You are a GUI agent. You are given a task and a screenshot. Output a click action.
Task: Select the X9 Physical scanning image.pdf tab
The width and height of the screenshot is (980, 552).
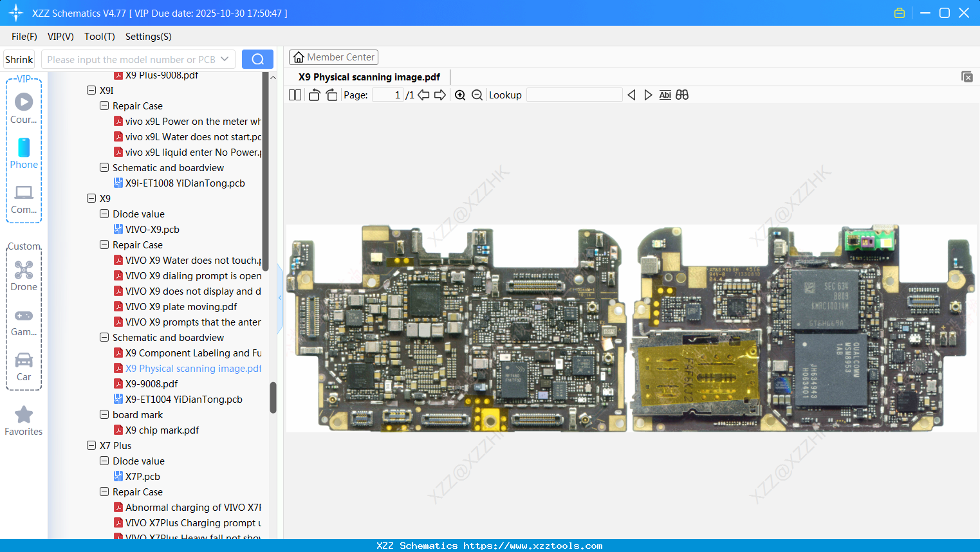(x=369, y=77)
